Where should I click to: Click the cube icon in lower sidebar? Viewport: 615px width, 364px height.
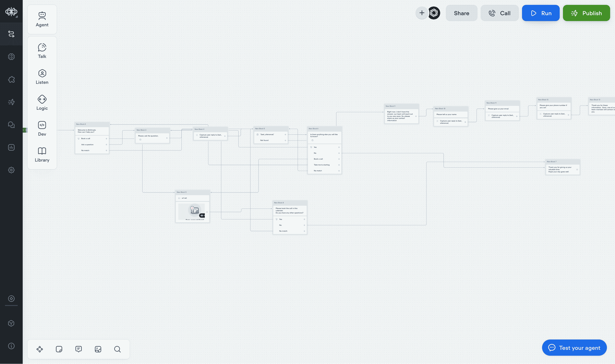pyautogui.click(x=11, y=323)
